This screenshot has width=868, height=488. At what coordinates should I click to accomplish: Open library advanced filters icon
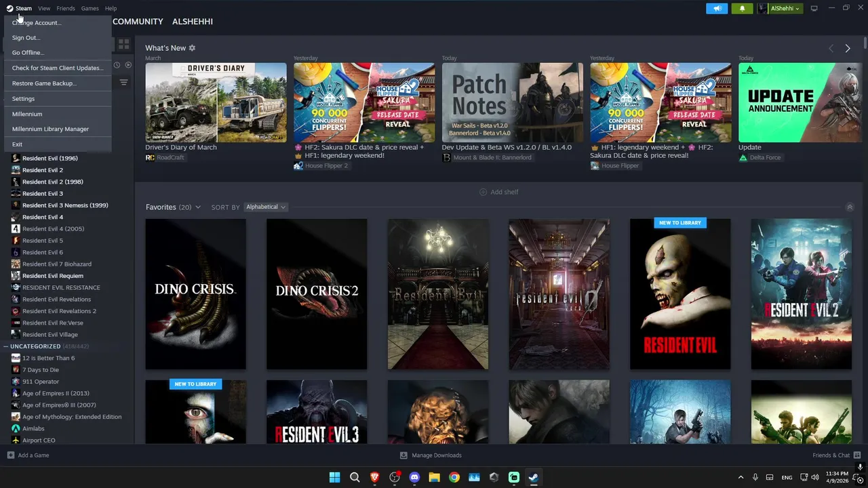click(123, 82)
